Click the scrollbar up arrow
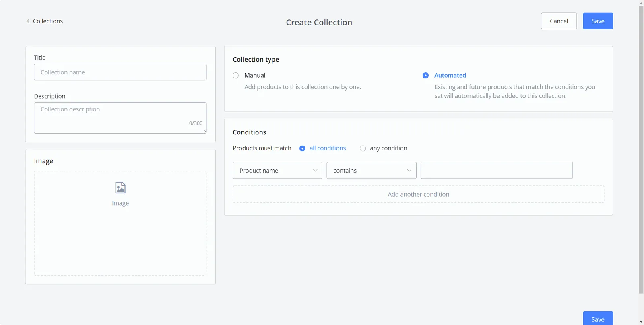 click(x=641, y=3)
